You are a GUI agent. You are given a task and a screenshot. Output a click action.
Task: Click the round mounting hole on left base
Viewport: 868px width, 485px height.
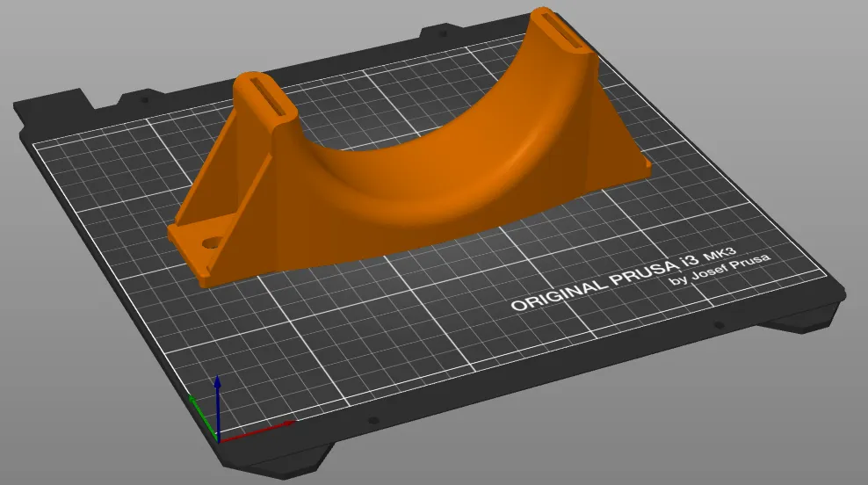coord(211,242)
